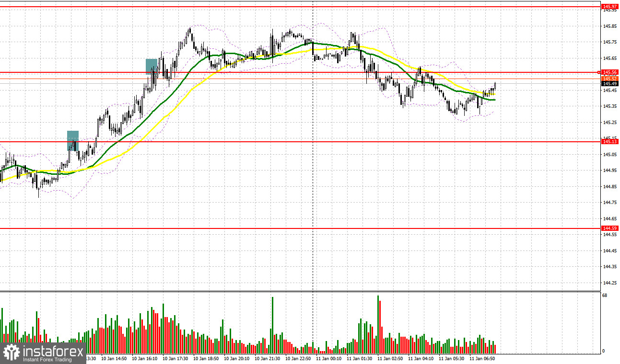Click the 10 Jan 17:30 time label
Viewport: 620px width, 364px height.
(x=176, y=358)
